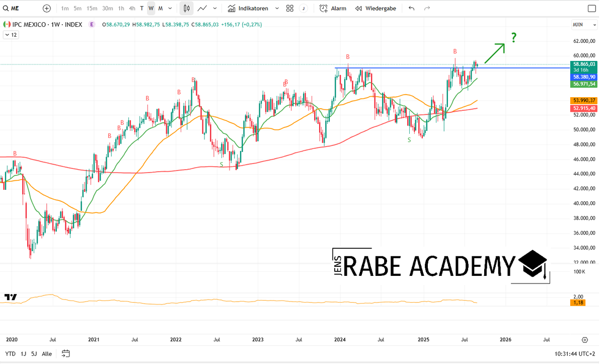604x364 pixels.
Task: Click the blue line price label 58.380,90
Action: pos(584,77)
